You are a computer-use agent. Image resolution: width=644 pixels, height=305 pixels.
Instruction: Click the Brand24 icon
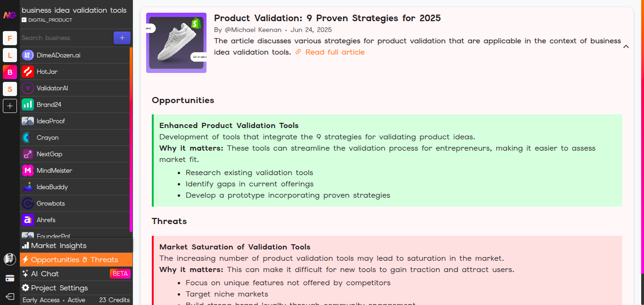28,104
